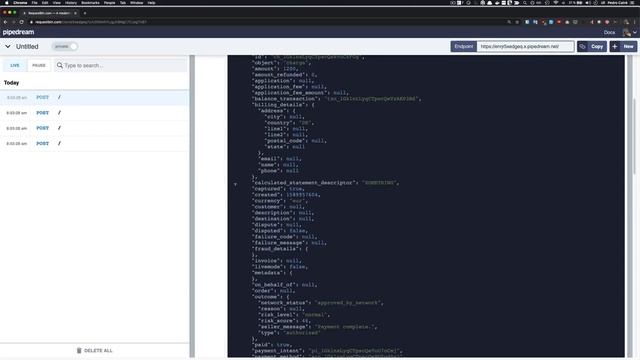Select the highlighted top POST request
640x360 pixels.
pyautogui.click(x=94, y=98)
